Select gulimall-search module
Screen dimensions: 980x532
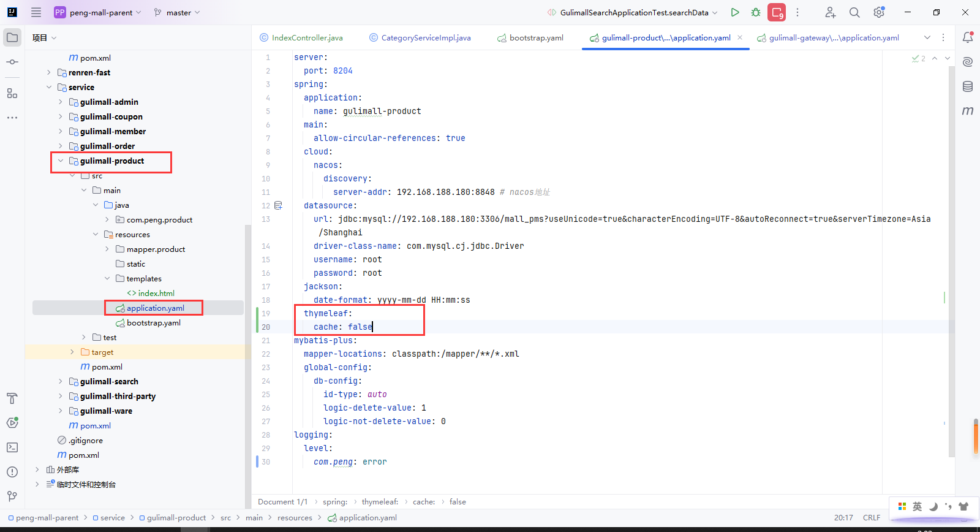[109, 381]
